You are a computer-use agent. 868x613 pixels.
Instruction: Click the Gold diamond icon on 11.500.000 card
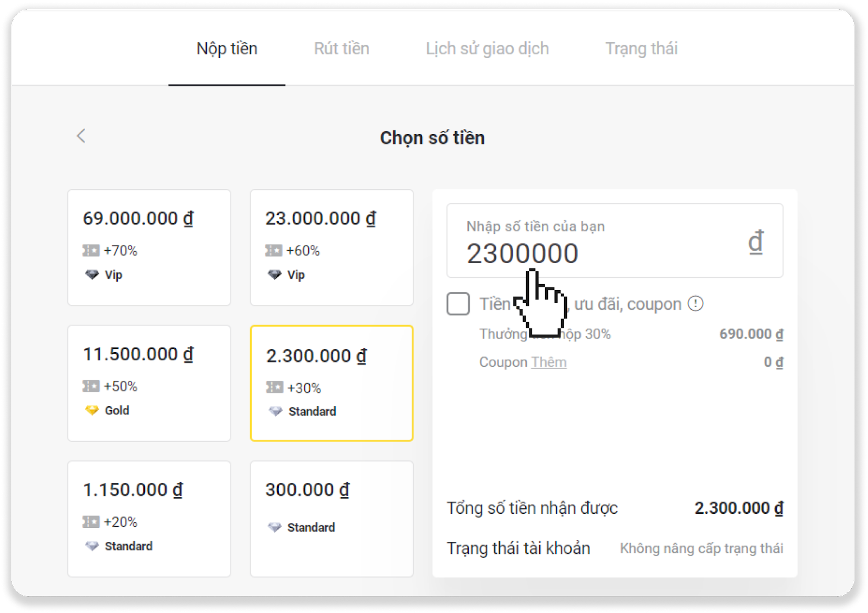click(92, 411)
